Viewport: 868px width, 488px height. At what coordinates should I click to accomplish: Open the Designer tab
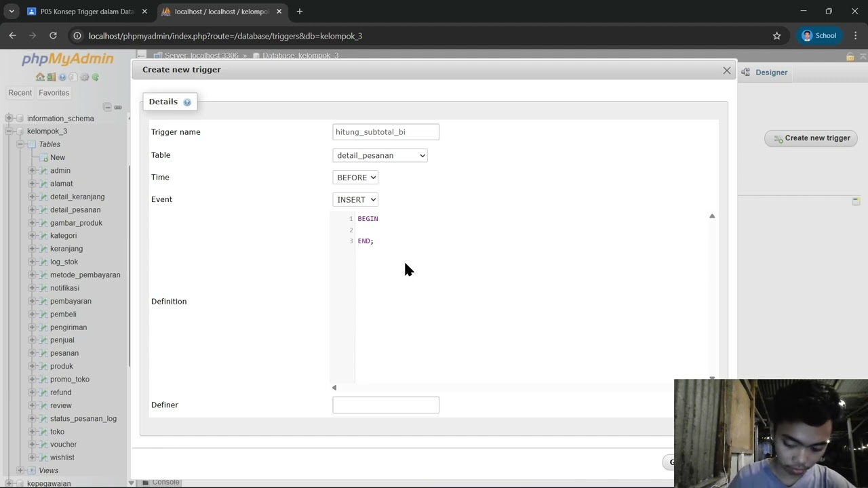(765, 73)
